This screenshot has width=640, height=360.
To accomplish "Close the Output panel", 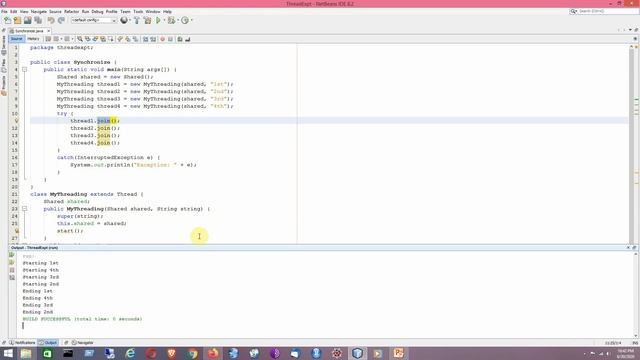I will (x=628, y=248).
